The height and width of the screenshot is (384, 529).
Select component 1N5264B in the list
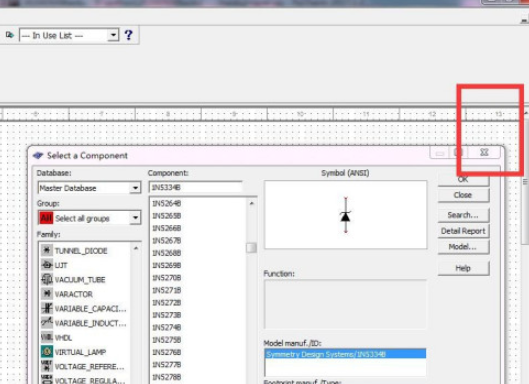point(167,203)
